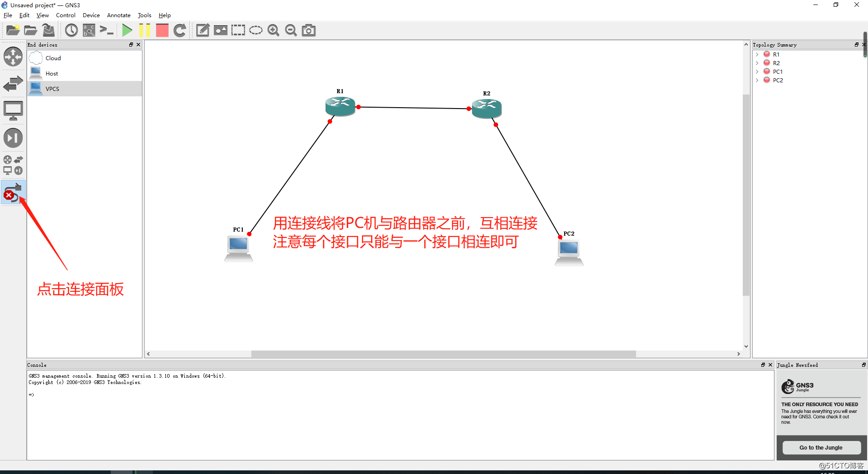Reload all devices icon
This screenshot has width=868, height=474.
point(180,30)
